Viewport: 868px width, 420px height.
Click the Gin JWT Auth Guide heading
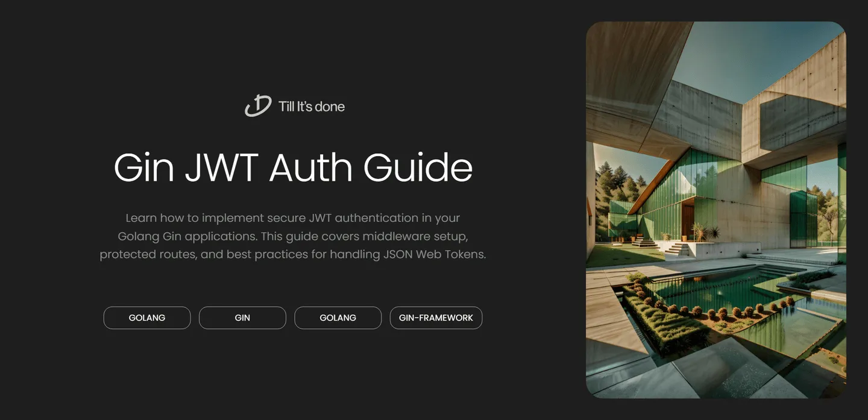click(x=293, y=168)
